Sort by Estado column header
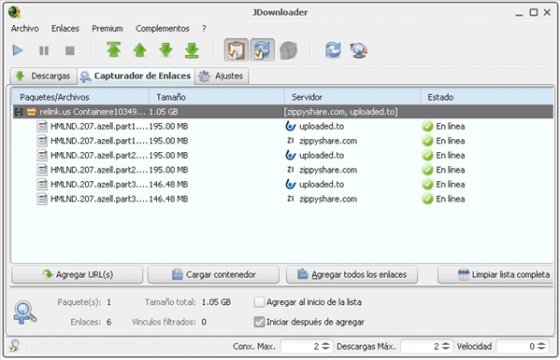This screenshot has width=560, height=360. pyautogui.click(x=487, y=97)
